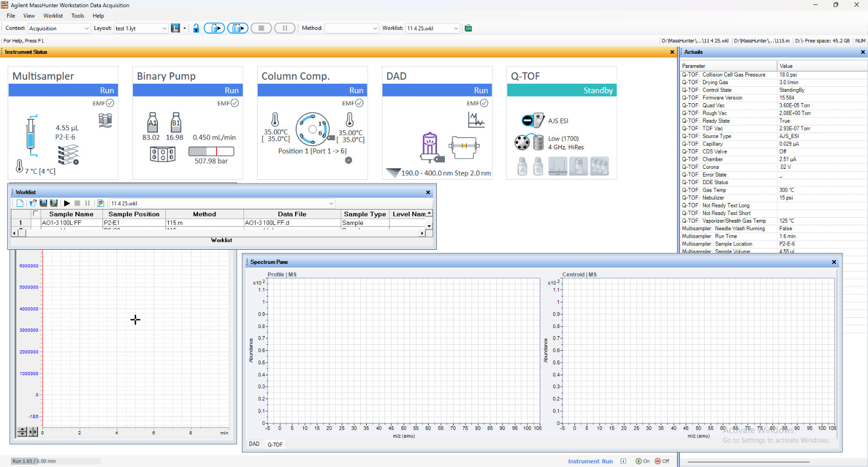Open the save layout dropdown arrow
The width and height of the screenshot is (868, 467).
[x=184, y=28]
